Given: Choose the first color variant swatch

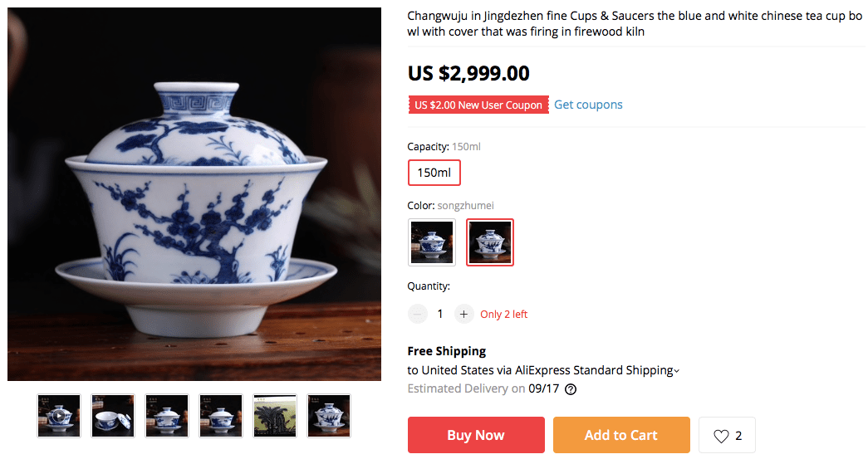Looking at the screenshot, I should click(x=432, y=242).
